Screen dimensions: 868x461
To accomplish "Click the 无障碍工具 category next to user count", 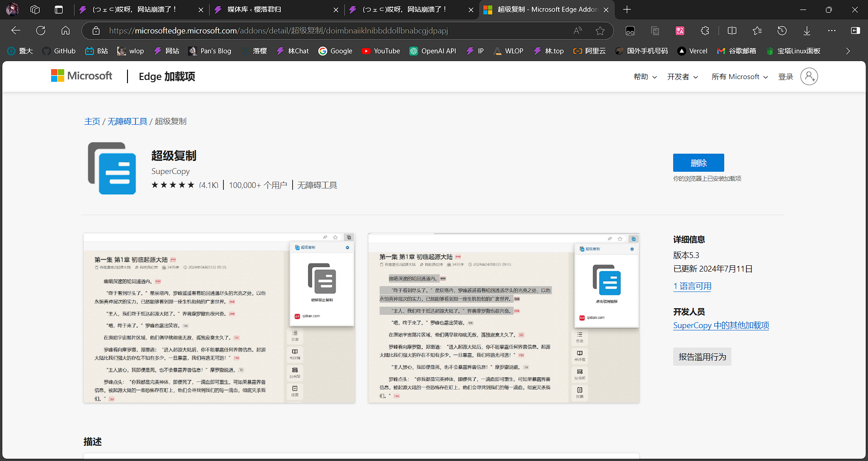I will (317, 185).
